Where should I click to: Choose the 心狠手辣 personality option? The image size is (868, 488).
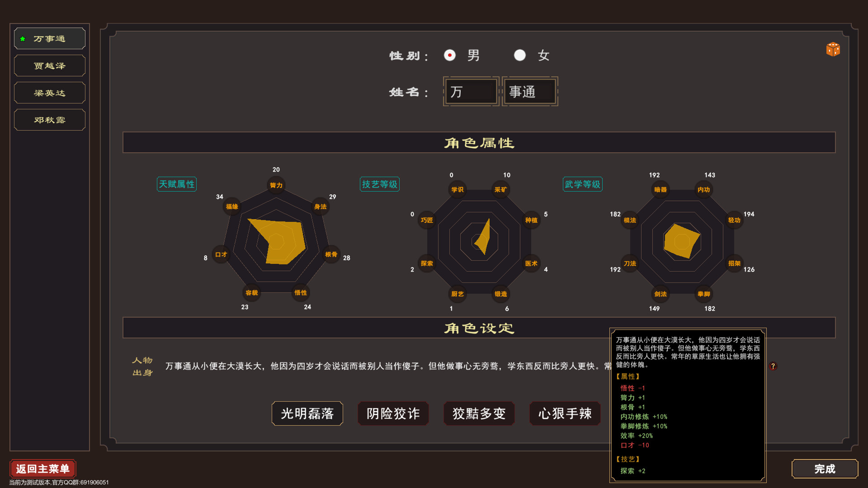point(565,413)
